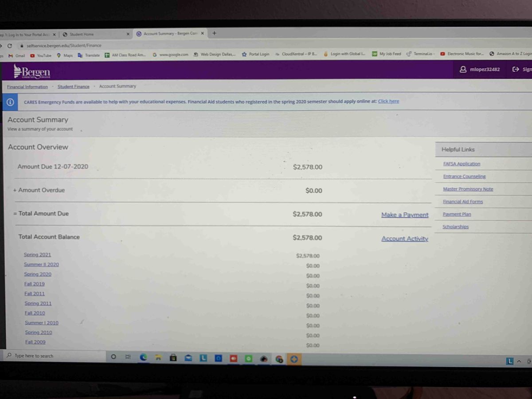
Task: Show hidden system tray icons
Action: click(519, 361)
